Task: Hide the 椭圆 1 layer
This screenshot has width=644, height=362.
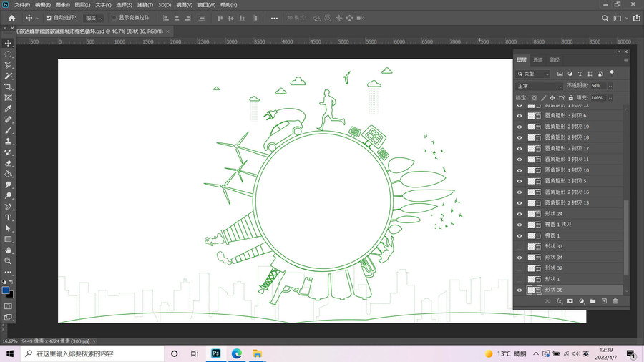Action: pos(519,235)
